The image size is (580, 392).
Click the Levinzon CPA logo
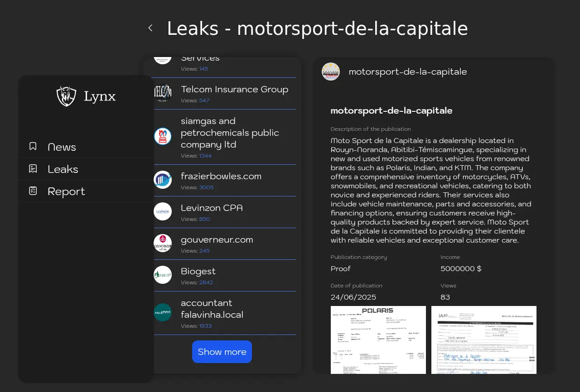click(163, 211)
